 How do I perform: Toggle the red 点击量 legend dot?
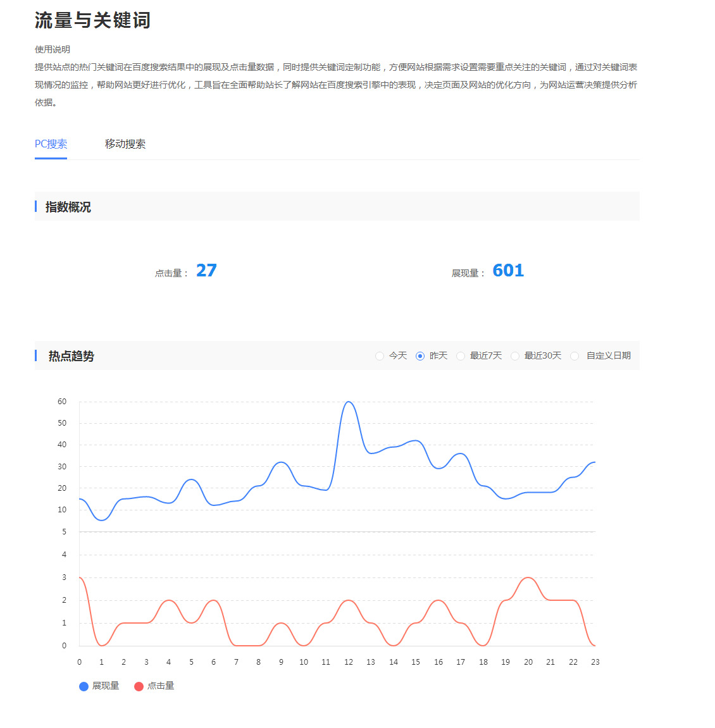139,687
